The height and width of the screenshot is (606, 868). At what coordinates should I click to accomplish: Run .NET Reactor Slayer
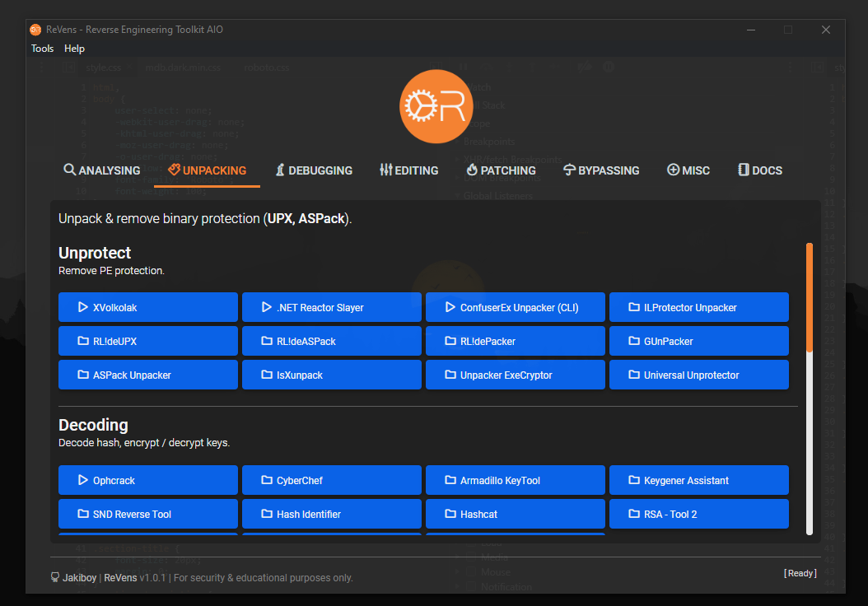[x=331, y=307]
